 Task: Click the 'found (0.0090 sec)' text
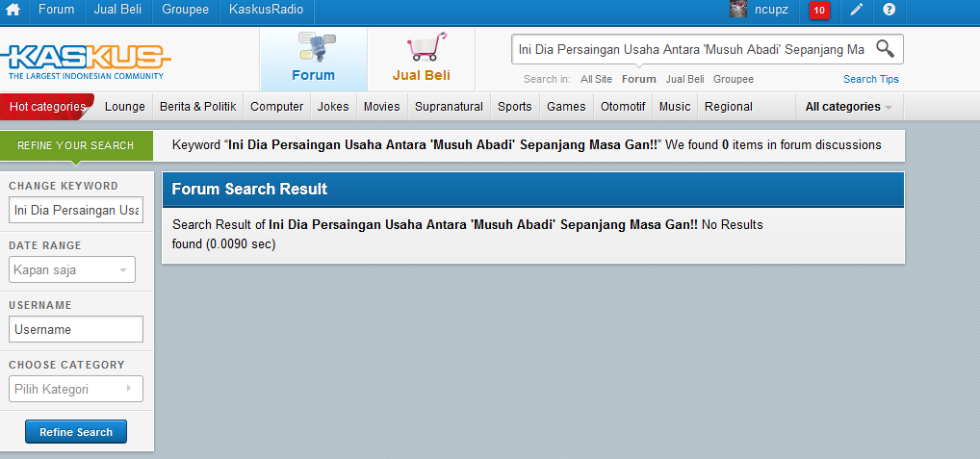(x=223, y=244)
